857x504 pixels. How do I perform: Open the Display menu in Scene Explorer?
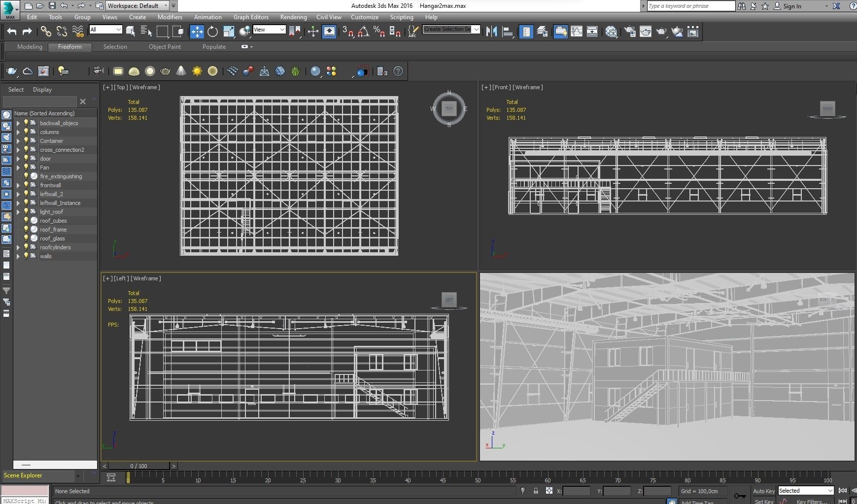[x=42, y=90]
